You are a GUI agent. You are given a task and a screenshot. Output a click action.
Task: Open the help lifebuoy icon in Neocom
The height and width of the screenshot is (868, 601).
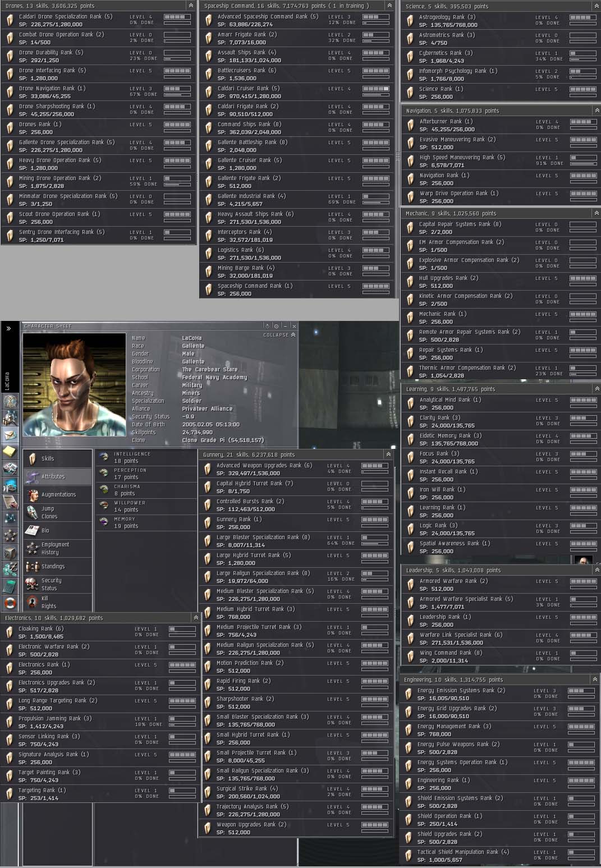[x=11, y=603]
